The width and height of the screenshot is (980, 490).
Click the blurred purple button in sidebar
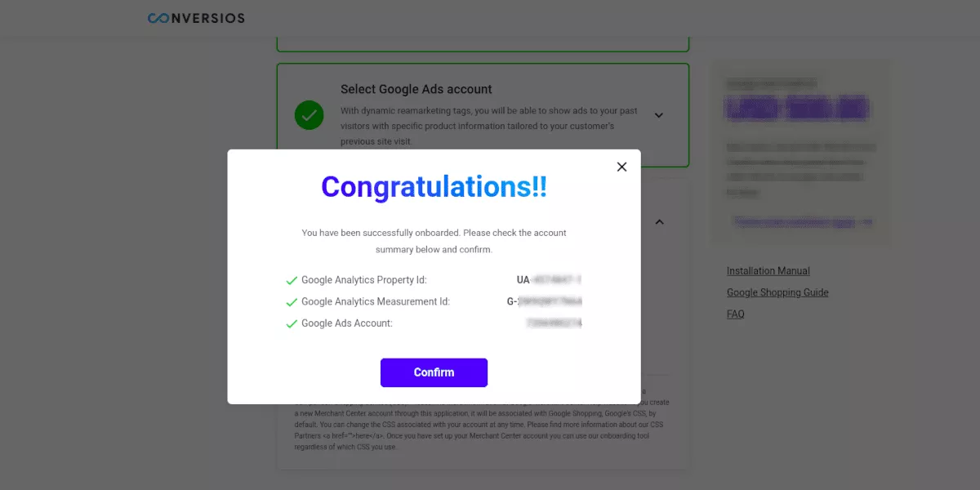pos(797,109)
